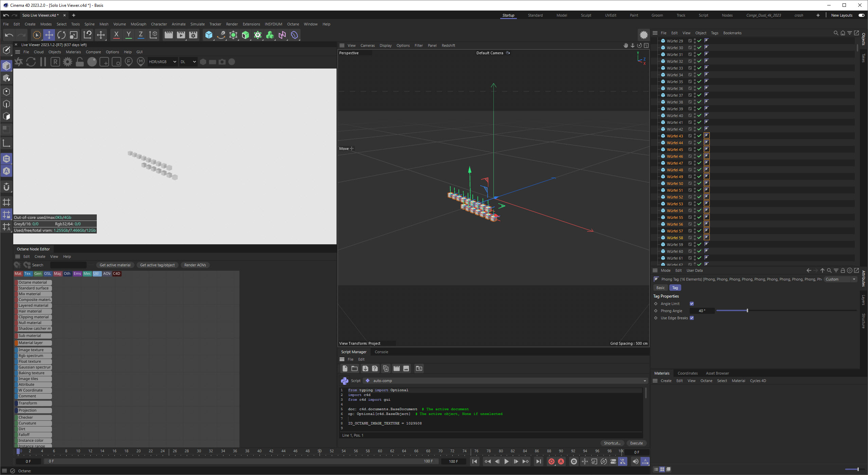868x475 pixels.
Task: Click the Execute script button
Action: (636, 443)
